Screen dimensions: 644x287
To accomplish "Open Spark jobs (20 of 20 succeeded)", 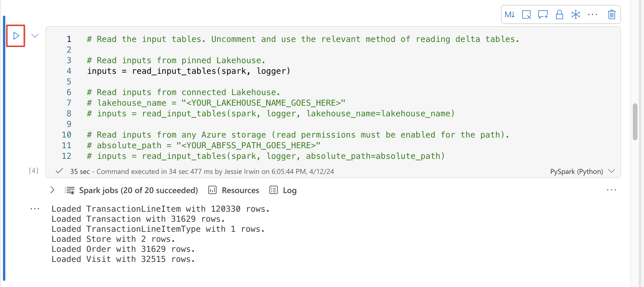I will pyautogui.click(x=131, y=190).
